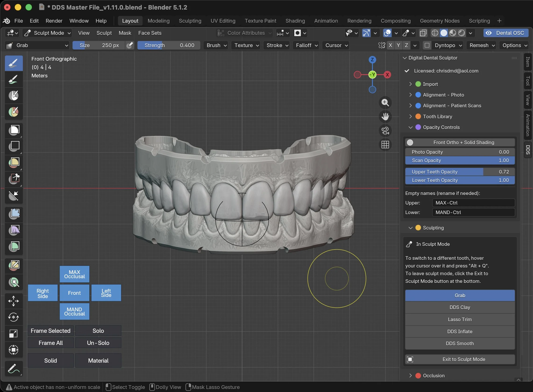Toggle the camera view icon
This screenshot has height=392, width=533.
point(385,131)
